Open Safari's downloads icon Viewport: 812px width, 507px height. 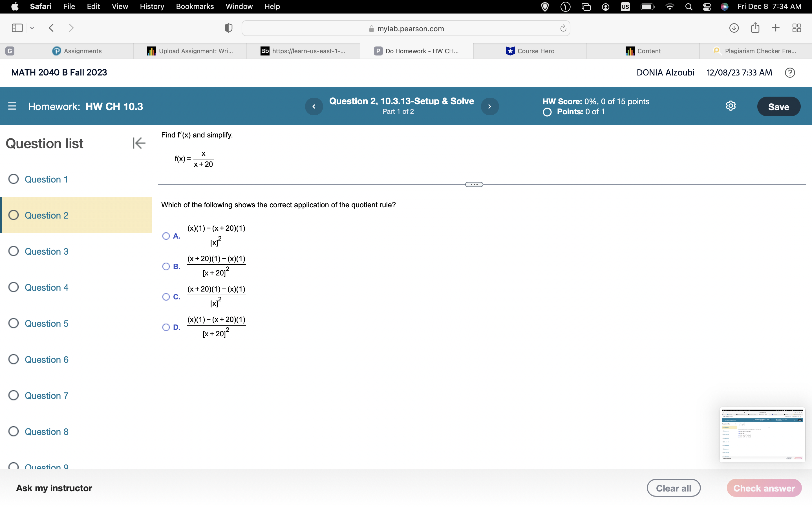pyautogui.click(x=734, y=28)
